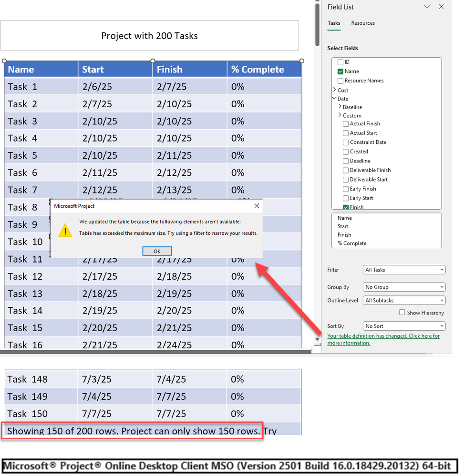The height and width of the screenshot is (476, 464).
Task: Select the Task 7 name cell
Action: (41, 190)
